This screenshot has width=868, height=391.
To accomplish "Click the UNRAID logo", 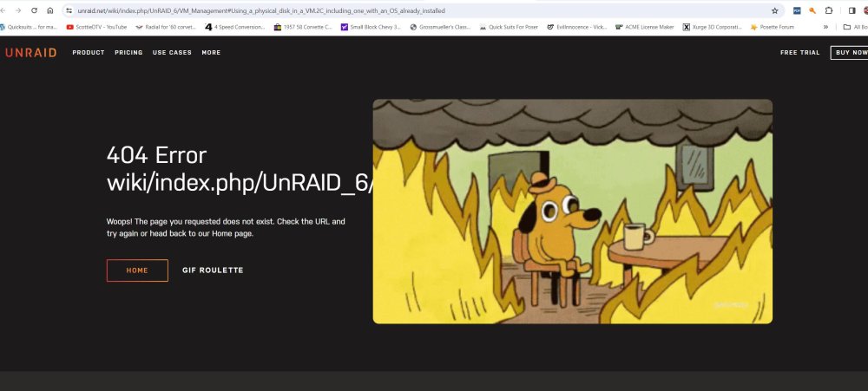I will (x=31, y=53).
